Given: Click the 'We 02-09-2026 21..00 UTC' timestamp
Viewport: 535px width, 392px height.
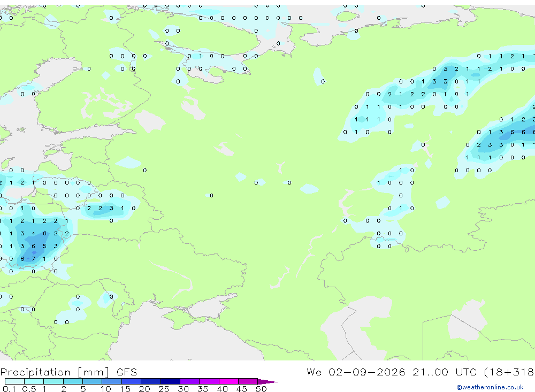Looking at the screenshot, I should coord(392,372).
